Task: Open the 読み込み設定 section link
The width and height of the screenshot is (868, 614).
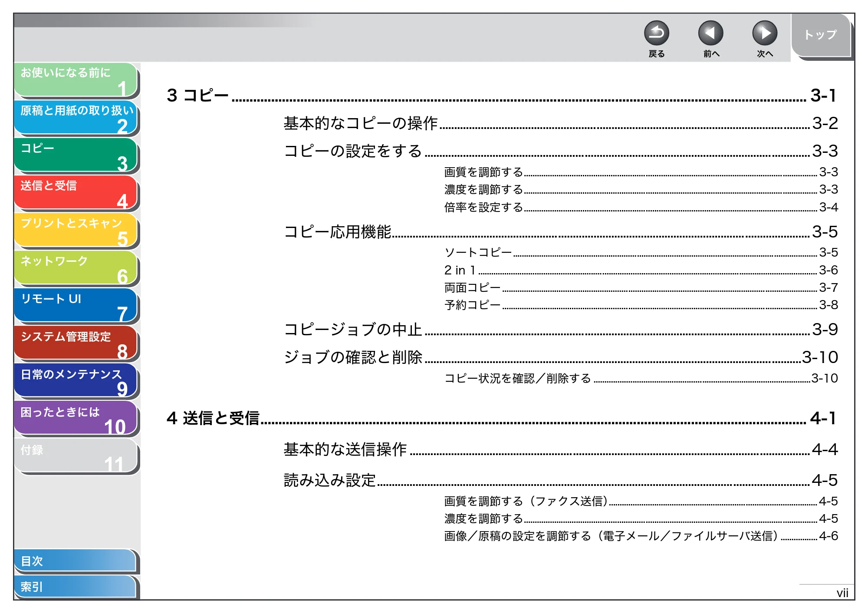Action: point(561,480)
